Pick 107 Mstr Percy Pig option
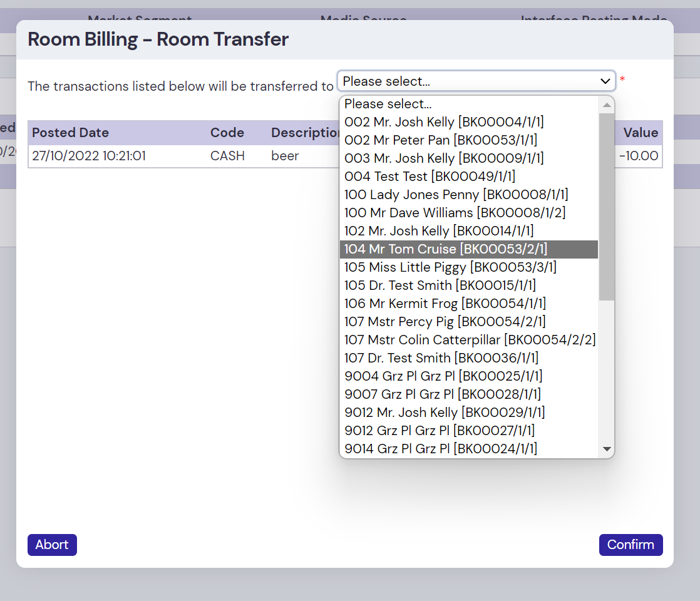 445,322
